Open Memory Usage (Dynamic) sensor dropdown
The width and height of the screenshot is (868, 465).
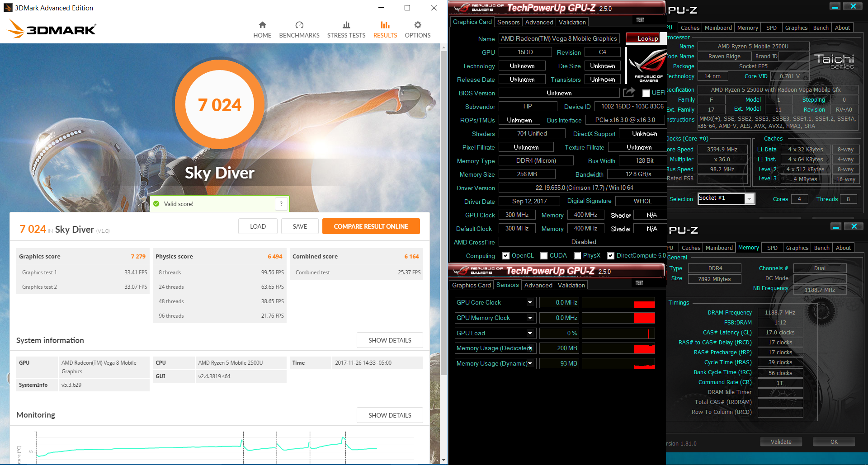530,364
